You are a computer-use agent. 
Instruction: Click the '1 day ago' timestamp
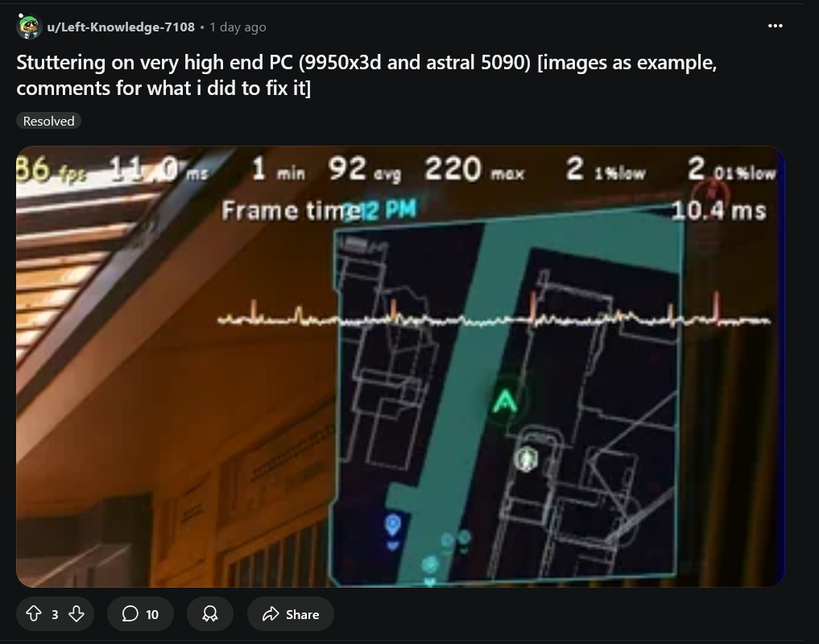point(238,27)
